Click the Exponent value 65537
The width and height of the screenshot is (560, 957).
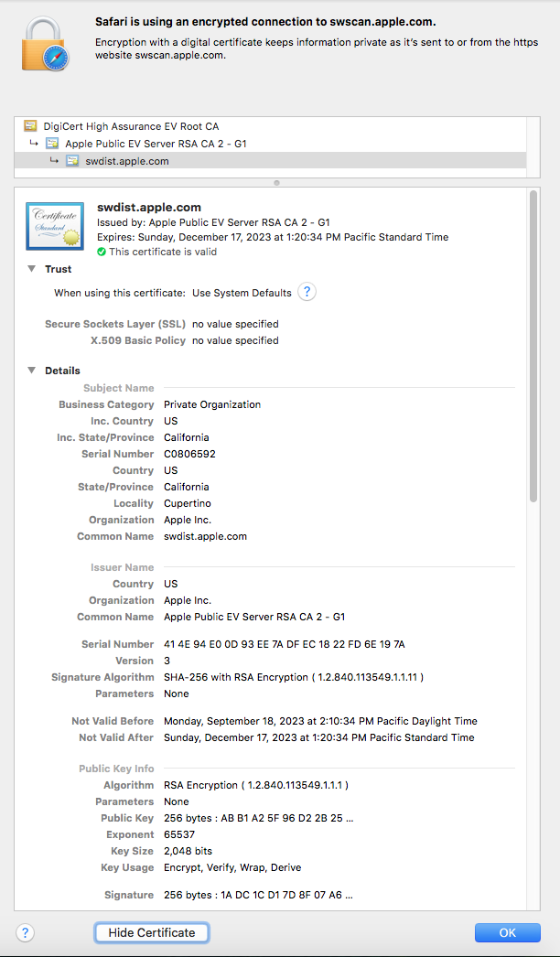tap(179, 835)
